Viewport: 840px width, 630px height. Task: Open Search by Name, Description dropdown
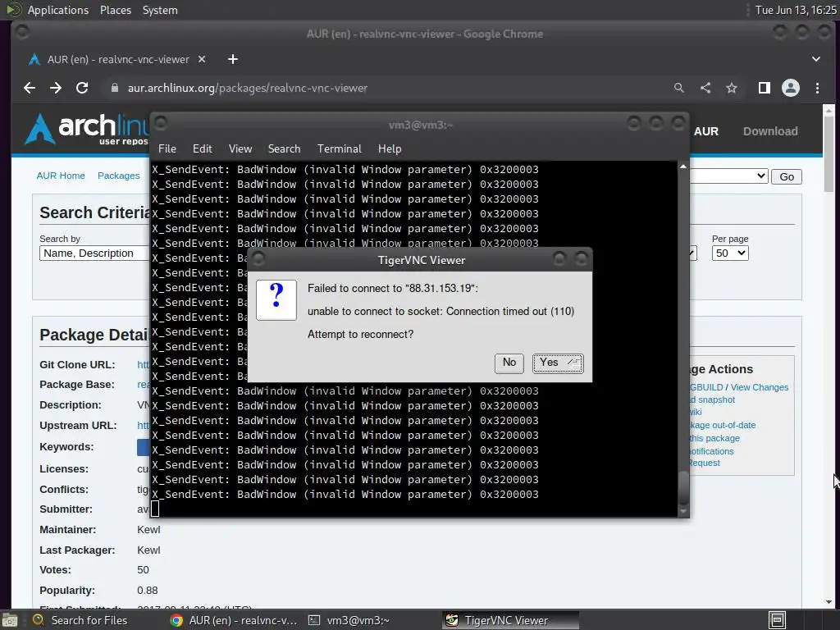click(94, 253)
